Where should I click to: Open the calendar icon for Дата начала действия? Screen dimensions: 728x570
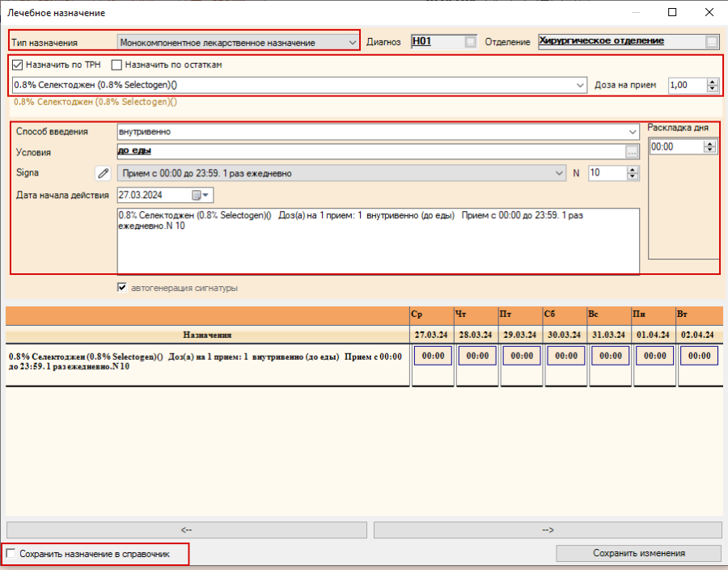pyautogui.click(x=201, y=195)
